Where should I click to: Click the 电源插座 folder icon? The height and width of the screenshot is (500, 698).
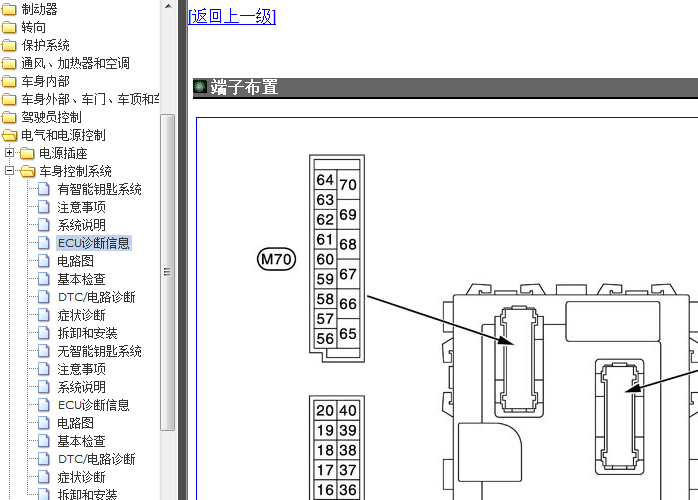coord(27,153)
